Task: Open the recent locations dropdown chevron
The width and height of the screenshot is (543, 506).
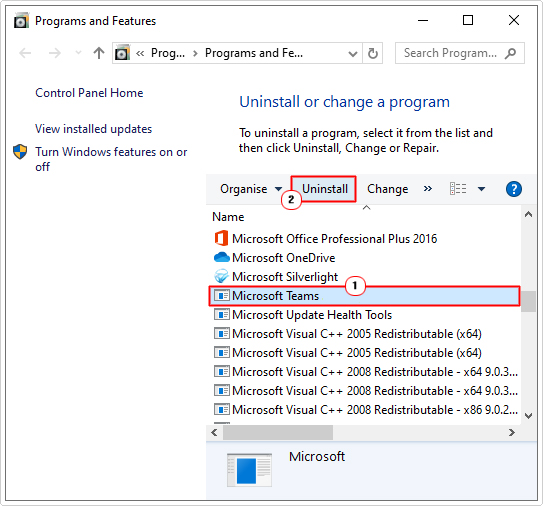Action: pos(79,53)
